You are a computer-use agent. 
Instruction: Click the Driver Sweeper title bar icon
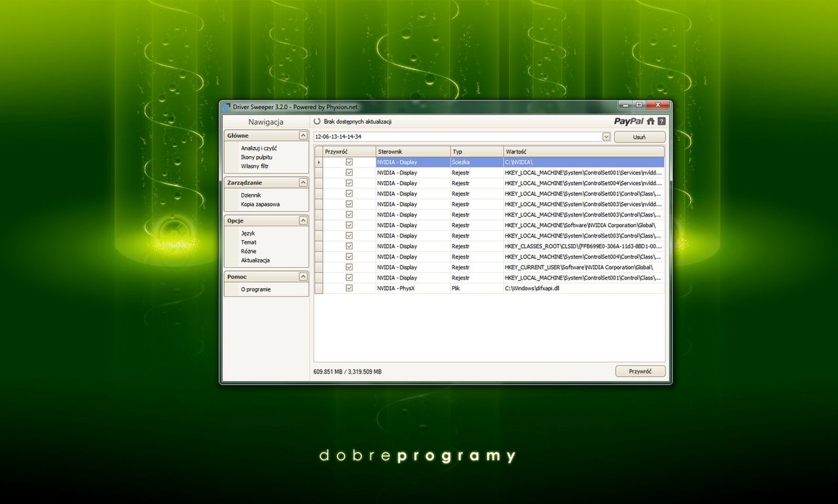227,107
